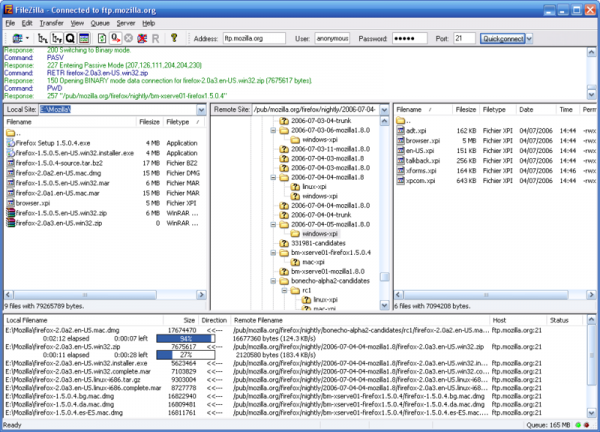Open the Remote Site path dropdown
600x432 pixels.
click(384, 110)
